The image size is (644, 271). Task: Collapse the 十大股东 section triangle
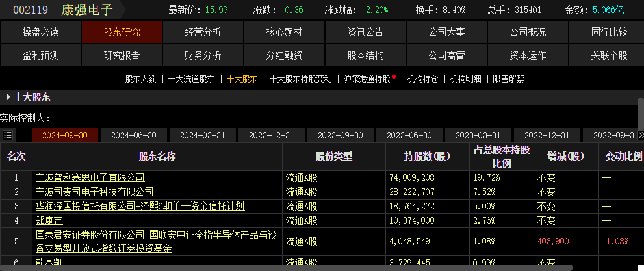coord(8,97)
